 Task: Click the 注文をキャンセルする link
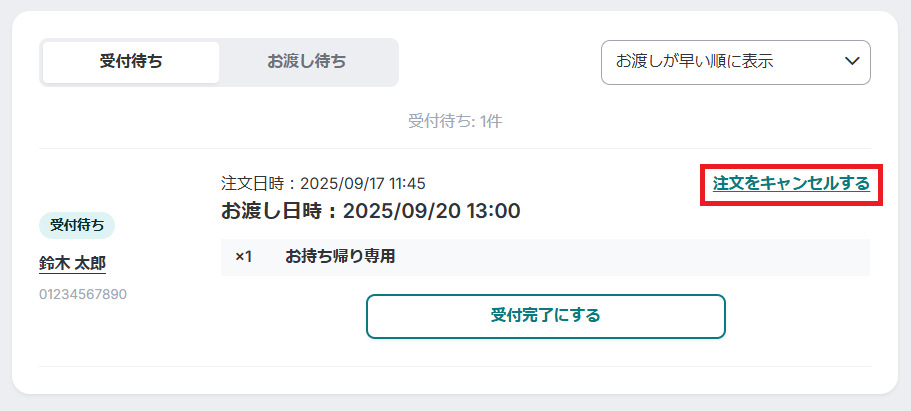(791, 184)
